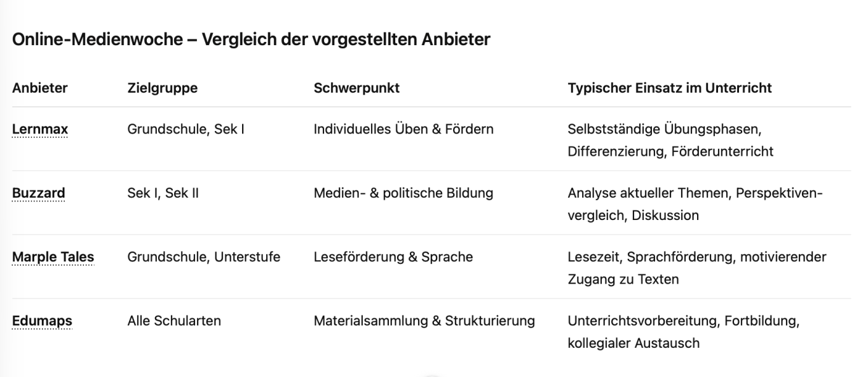This screenshot has height=377, width=868.
Task: Click the Unterrichtsvorbereitung, Fortbildung cell
Action: pyautogui.click(x=684, y=332)
